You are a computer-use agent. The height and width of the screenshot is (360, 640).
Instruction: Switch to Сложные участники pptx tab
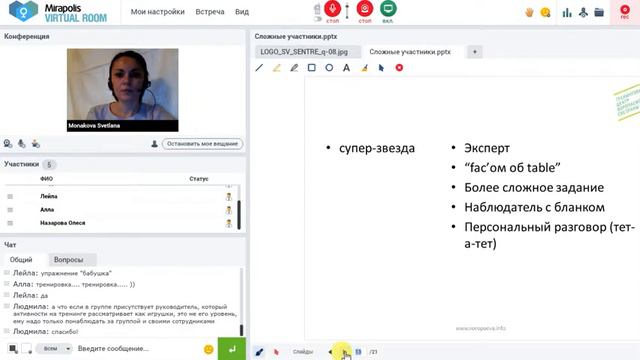click(x=410, y=52)
